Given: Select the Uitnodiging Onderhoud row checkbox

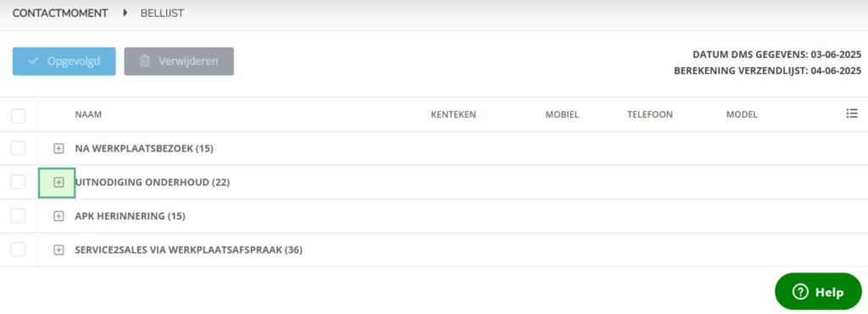Looking at the screenshot, I should 19,182.
